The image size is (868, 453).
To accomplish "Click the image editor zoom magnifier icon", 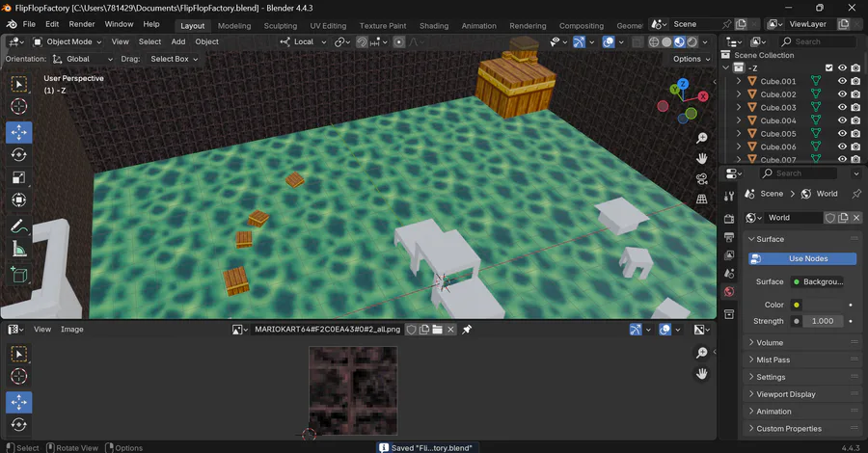I will [x=702, y=353].
